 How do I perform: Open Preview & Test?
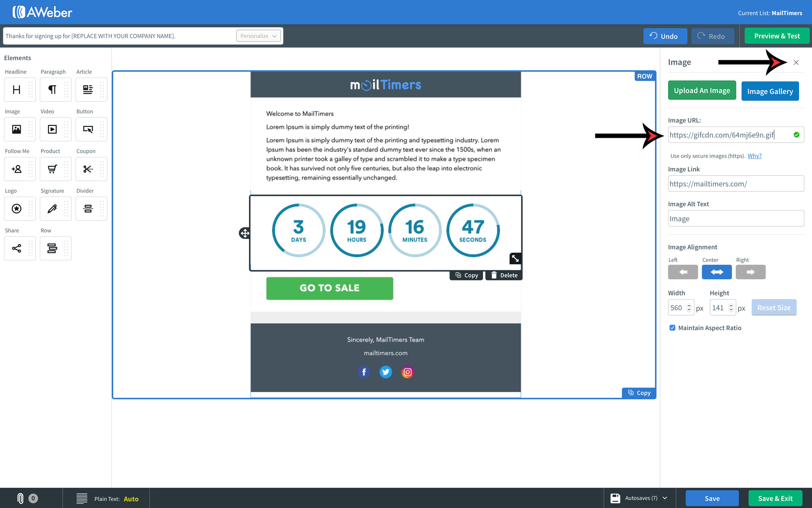[777, 36]
